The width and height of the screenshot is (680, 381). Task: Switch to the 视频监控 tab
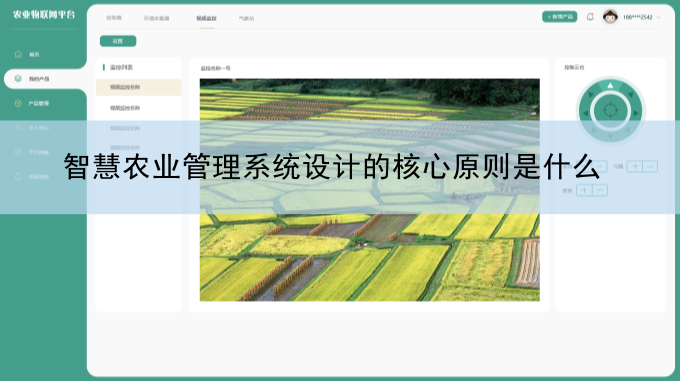[206, 18]
